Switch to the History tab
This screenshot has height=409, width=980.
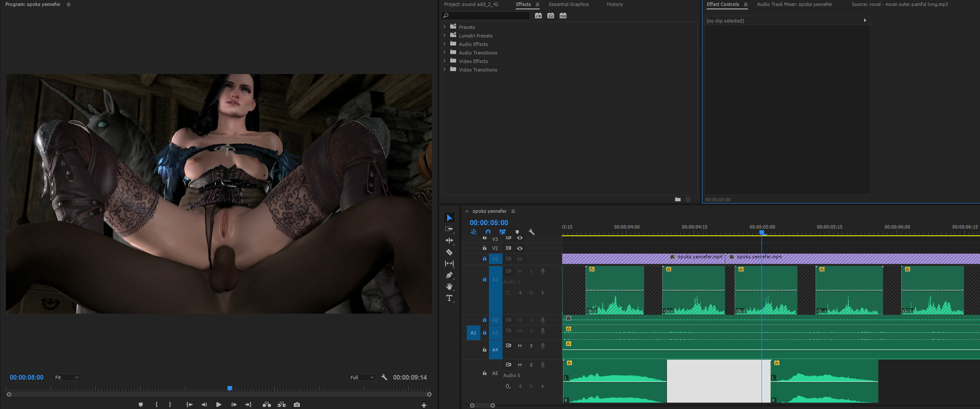tap(615, 4)
